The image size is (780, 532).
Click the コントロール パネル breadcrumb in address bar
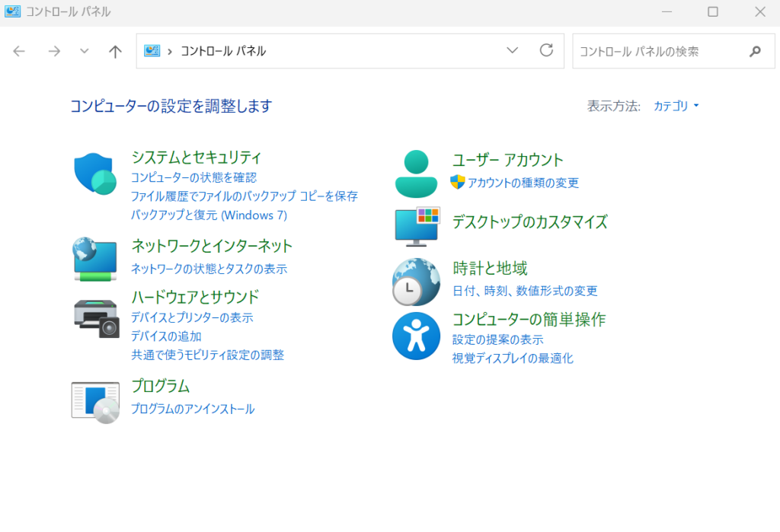coord(223,51)
